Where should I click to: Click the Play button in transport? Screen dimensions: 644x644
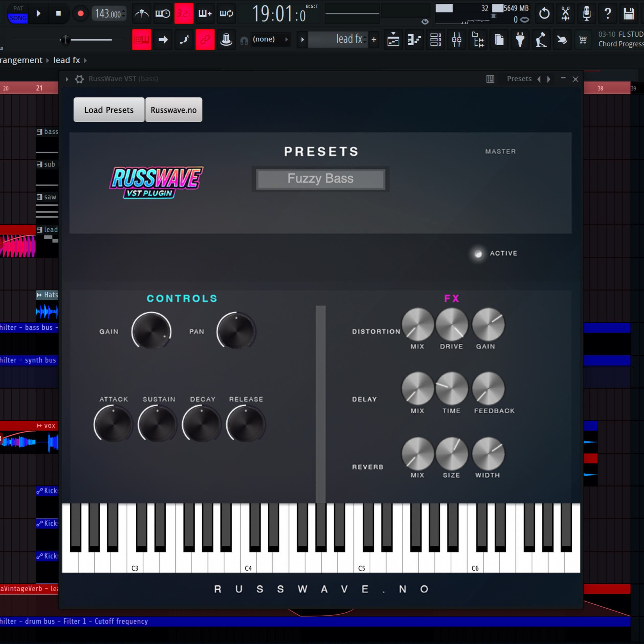pyautogui.click(x=38, y=14)
